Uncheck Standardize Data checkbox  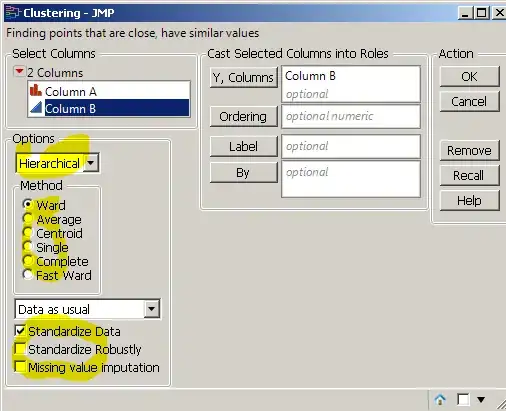click(20, 331)
